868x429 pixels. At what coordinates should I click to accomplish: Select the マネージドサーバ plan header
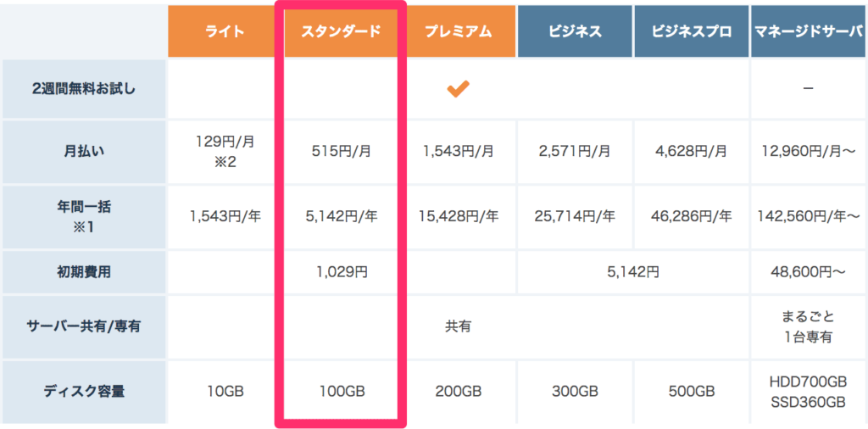pos(808,31)
